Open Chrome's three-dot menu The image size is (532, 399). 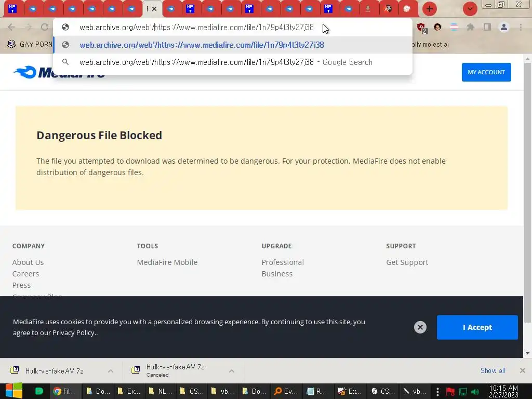tap(521, 27)
